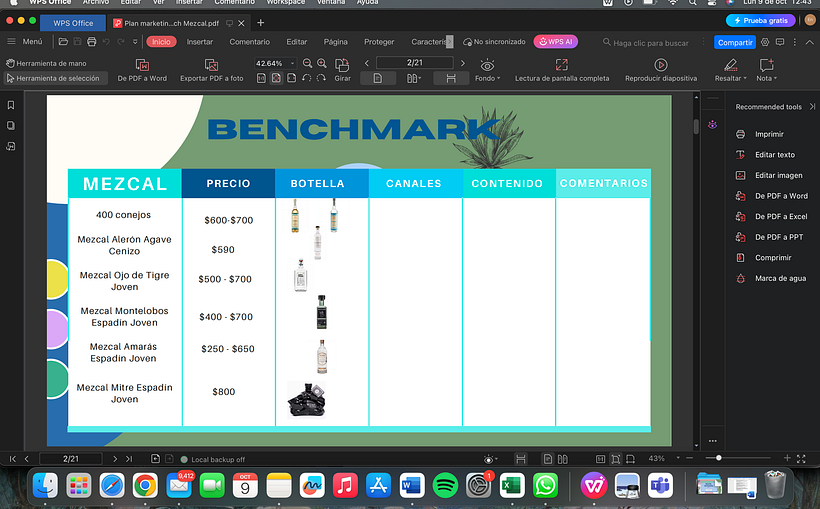Rotate view counterclockwise icon

click(307, 78)
